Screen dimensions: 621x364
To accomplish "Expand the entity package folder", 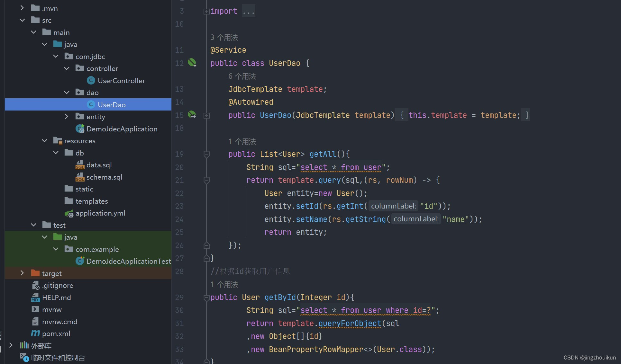I will tap(67, 117).
